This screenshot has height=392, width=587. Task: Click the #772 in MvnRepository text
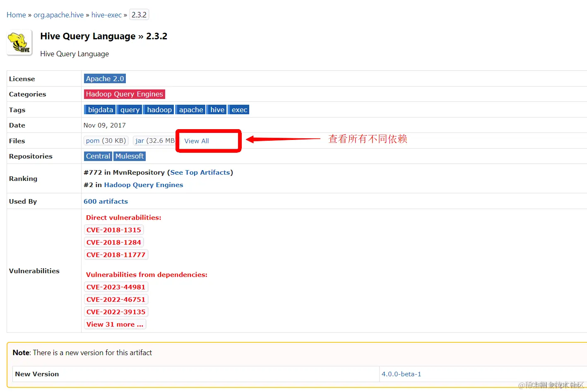[124, 172]
